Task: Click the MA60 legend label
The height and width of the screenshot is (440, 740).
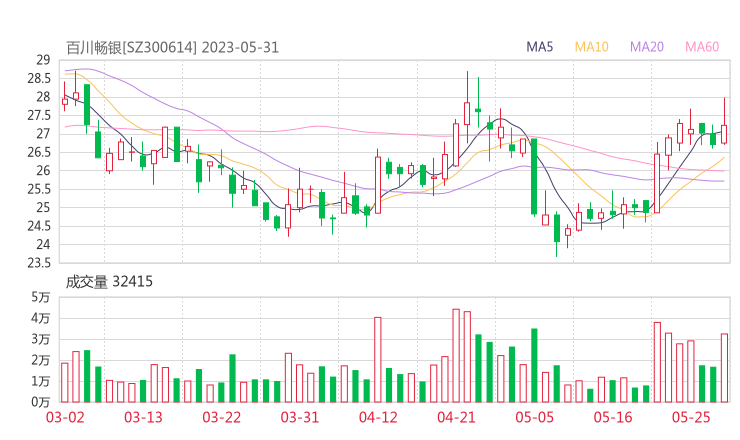Action: pos(702,47)
